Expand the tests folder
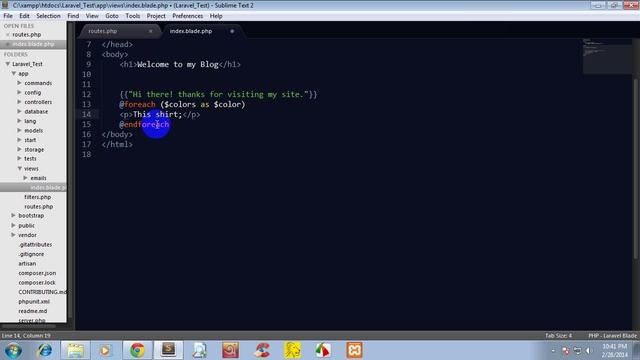This screenshot has height=360, width=640. tap(19, 158)
